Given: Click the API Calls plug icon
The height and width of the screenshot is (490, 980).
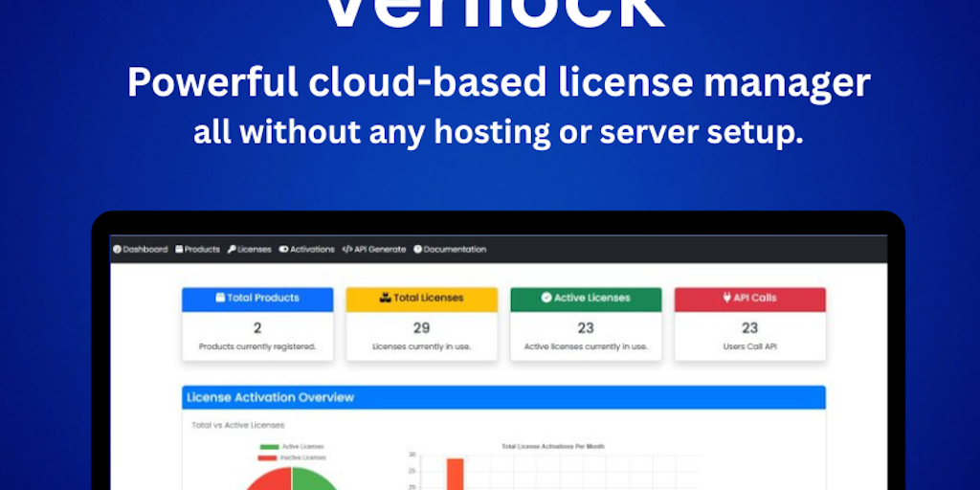Looking at the screenshot, I should 727,299.
